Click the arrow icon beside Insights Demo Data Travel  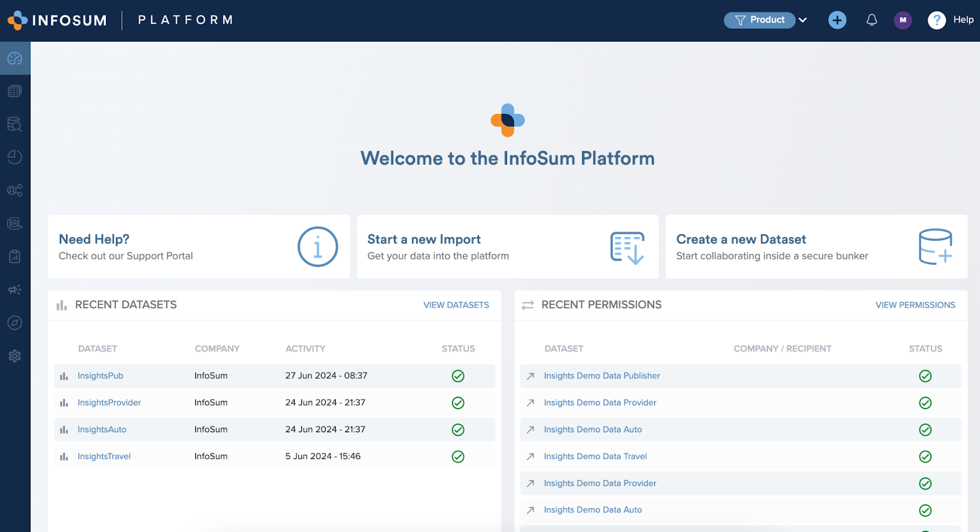point(530,457)
